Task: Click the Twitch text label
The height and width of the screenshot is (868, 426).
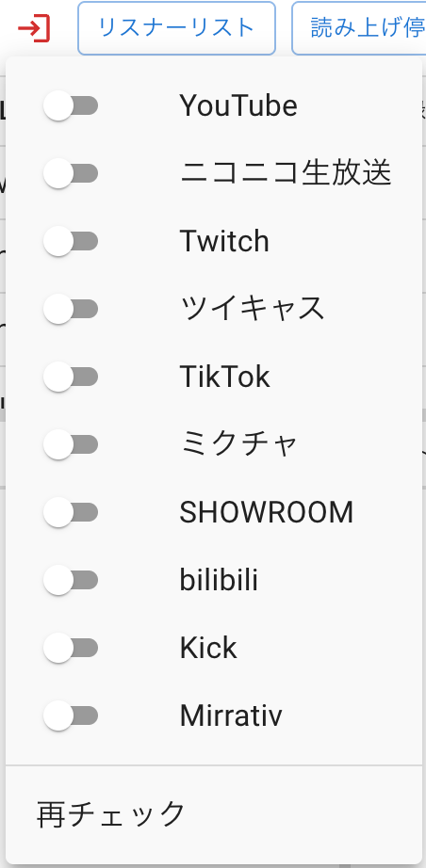Action: click(224, 241)
